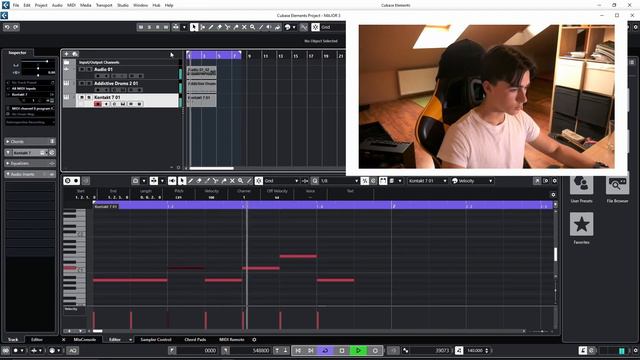Open the MIDI menu
The image size is (640, 360).
click(x=71, y=5)
